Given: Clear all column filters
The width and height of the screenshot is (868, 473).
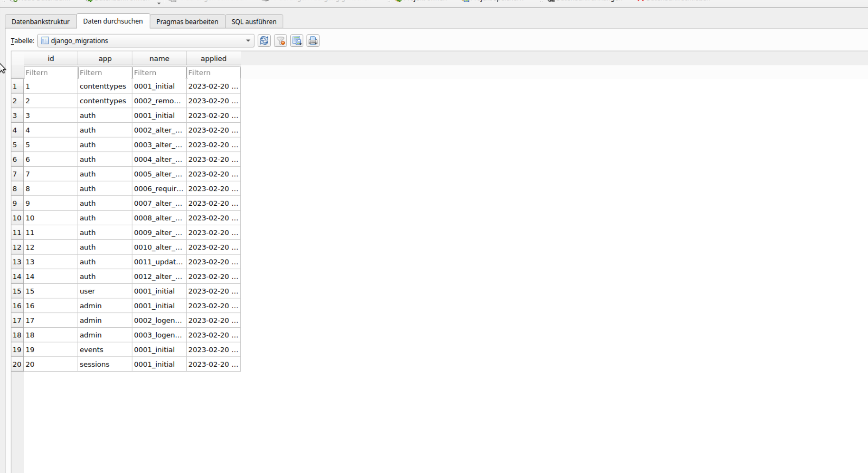Looking at the screenshot, I should pyautogui.click(x=280, y=41).
